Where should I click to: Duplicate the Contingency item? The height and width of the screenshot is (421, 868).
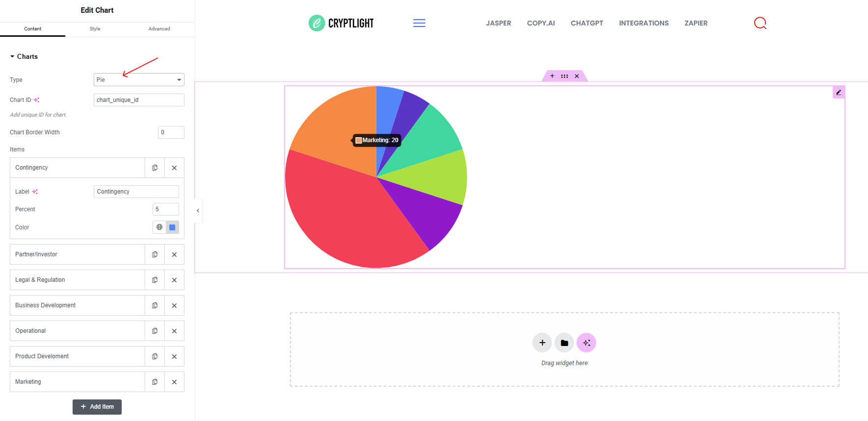pyautogui.click(x=155, y=168)
